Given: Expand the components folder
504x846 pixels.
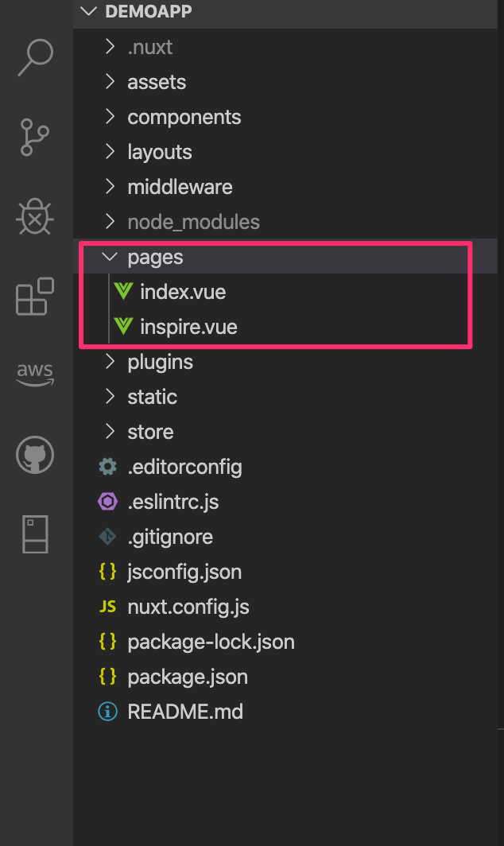Looking at the screenshot, I should pos(184,117).
